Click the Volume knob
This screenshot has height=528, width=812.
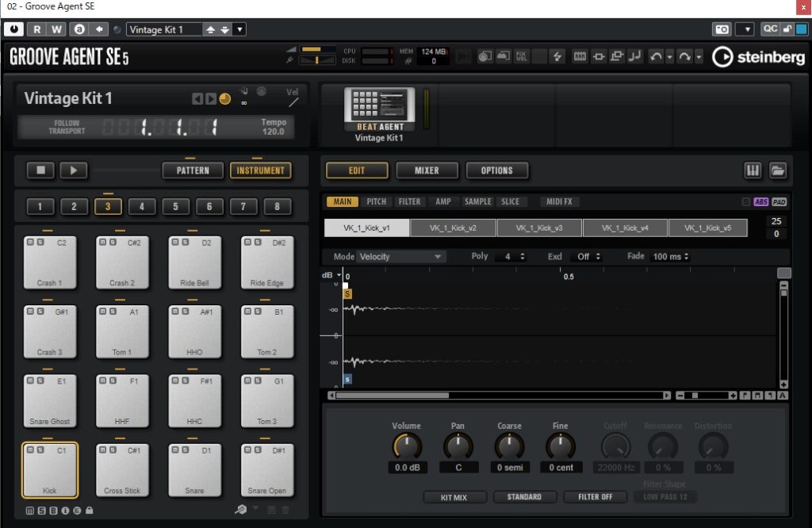(x=407, y=446)
